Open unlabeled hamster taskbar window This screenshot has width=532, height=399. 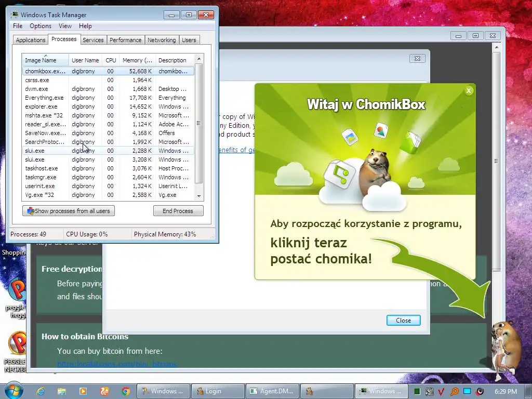pyautogui.click(x=327, y=391)
